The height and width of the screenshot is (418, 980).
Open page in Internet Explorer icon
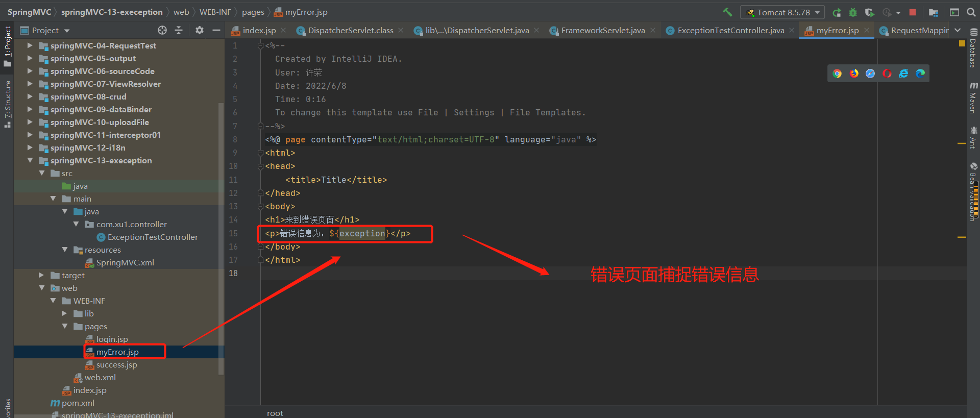click(903, 73)
